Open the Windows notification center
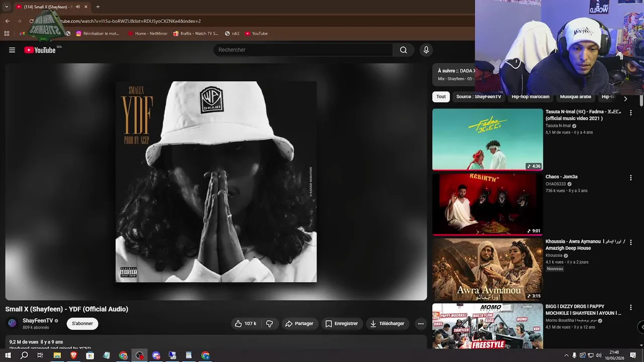 point(633,355)
